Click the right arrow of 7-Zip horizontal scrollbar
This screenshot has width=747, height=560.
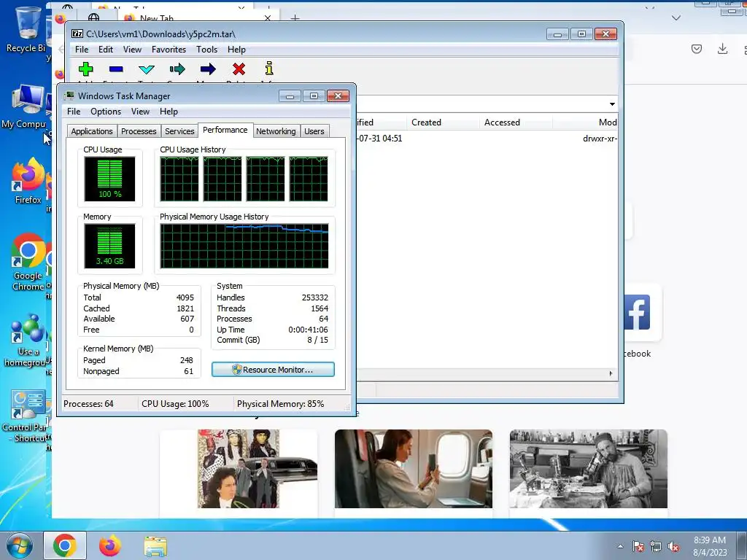pyautogui.click(x=611, y=374)
